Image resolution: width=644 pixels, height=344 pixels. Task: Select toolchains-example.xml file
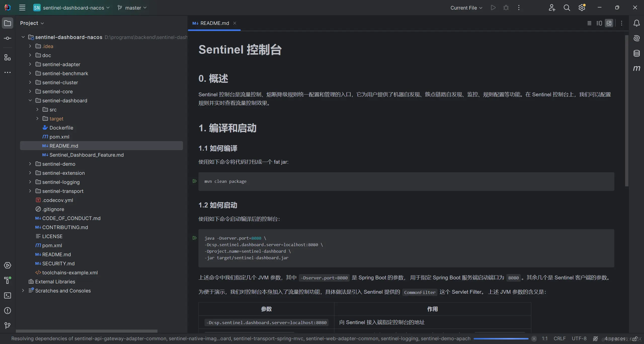(70, 273)
